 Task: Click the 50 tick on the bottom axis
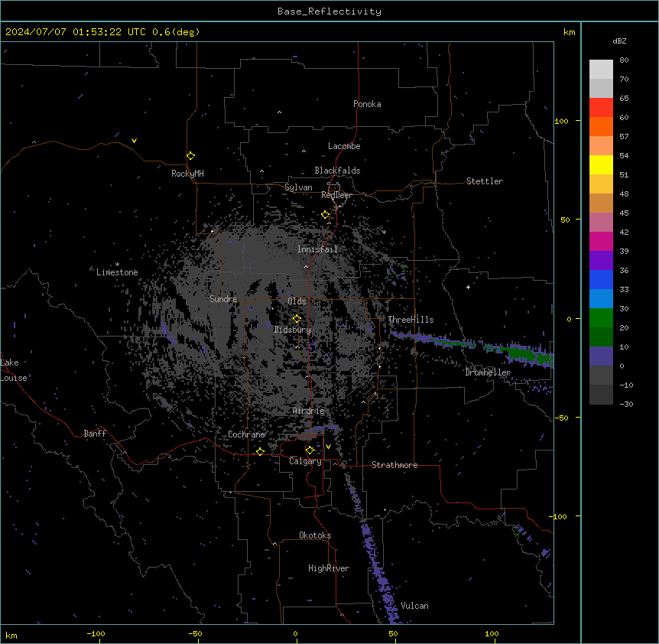tap(393, 633)
